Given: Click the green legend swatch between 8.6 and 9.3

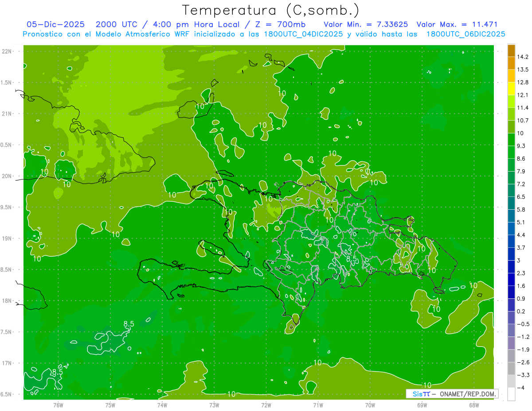Looking at the screenshot, I should point(511,152).
